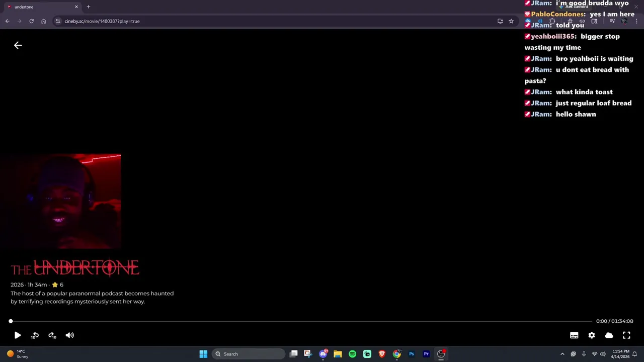Play the Undertone movie
The height and width of the screenshot is (362, 644).
[x=17, y=335]
